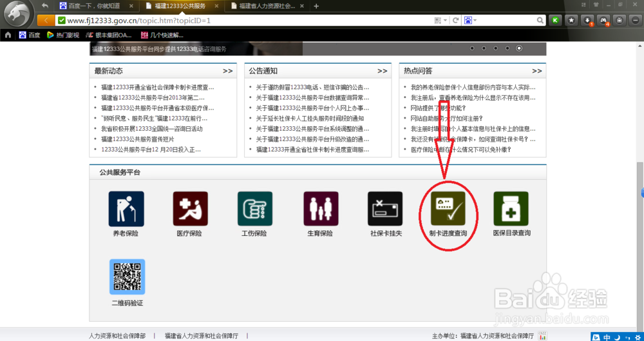Expand 公告通知 with the >> link

pos(383,71)
